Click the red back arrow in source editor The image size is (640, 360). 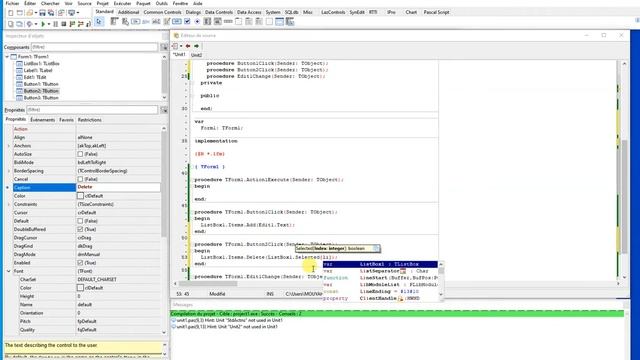(x=188, y=46)
